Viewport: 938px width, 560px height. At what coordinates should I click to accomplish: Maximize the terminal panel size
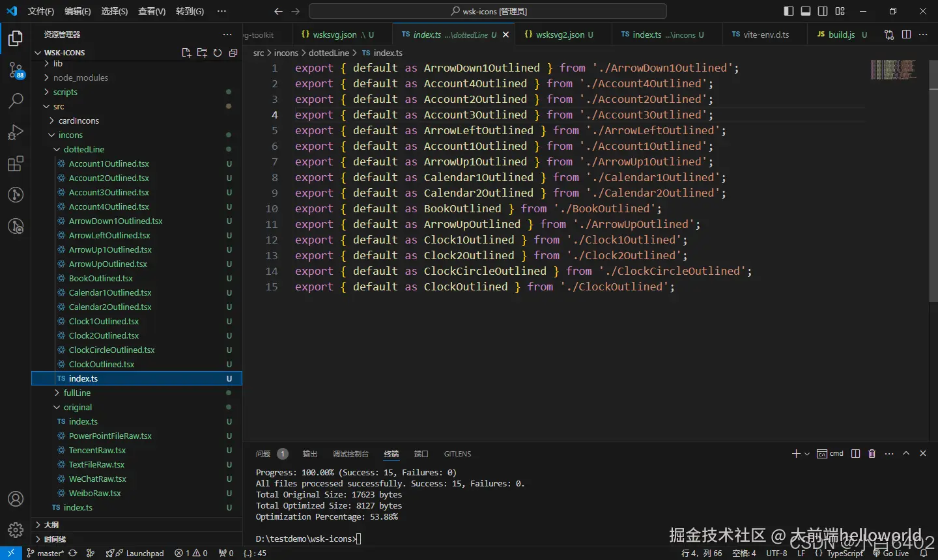906,454
